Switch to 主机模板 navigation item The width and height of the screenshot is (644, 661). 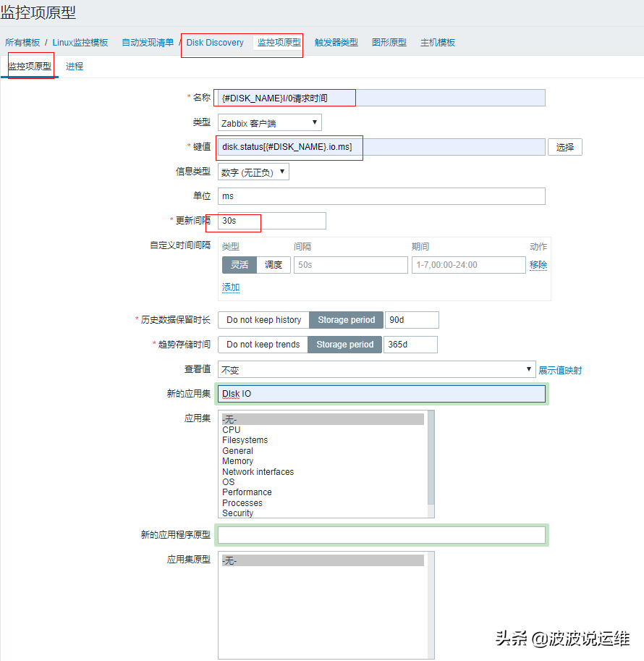(438, 43)
